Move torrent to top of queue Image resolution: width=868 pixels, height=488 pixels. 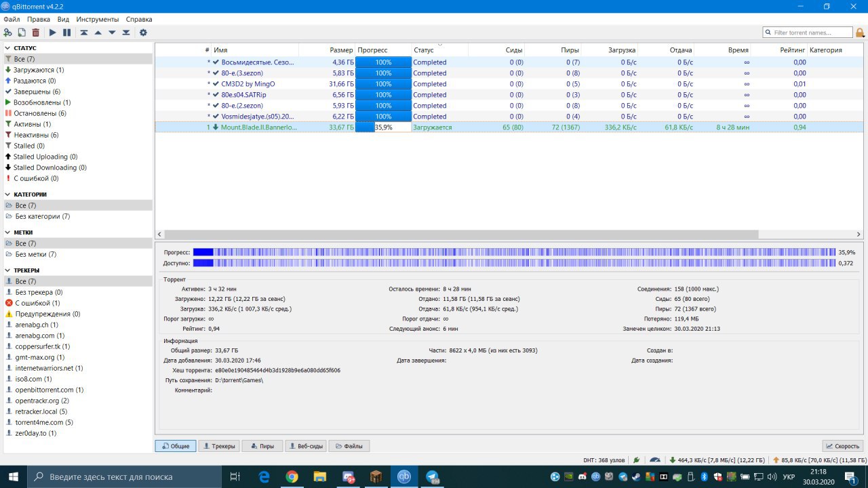click(84, 33)
